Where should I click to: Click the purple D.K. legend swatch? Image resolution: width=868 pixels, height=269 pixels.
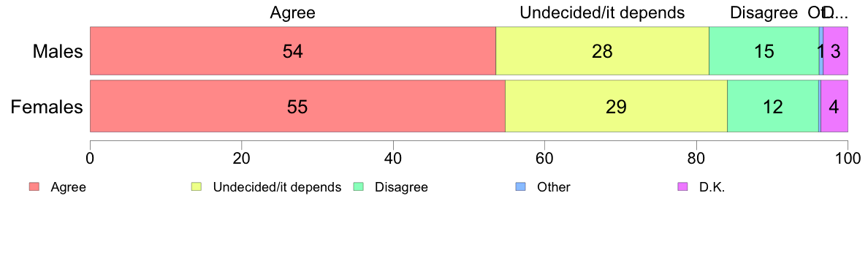[x=682, y=187]
